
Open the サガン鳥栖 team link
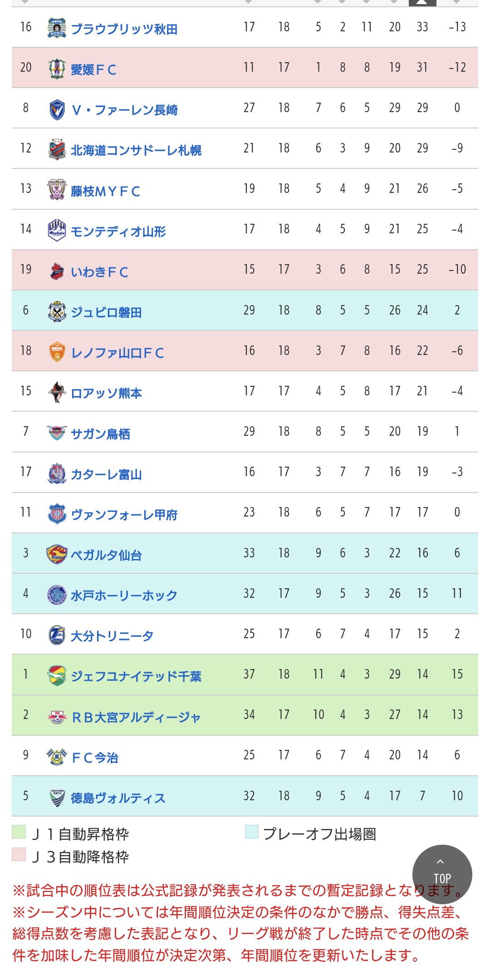pyautogui.click(x=100, y=433)
